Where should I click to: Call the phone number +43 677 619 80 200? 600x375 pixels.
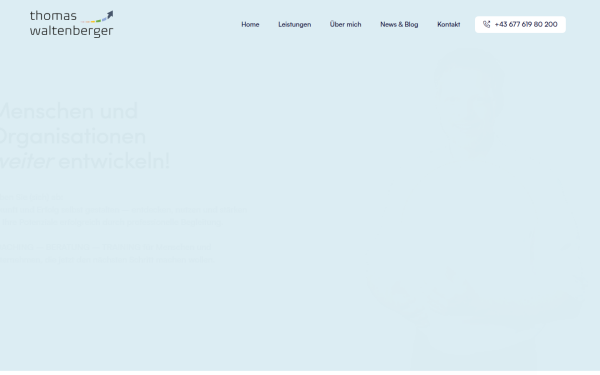point(520,24)
